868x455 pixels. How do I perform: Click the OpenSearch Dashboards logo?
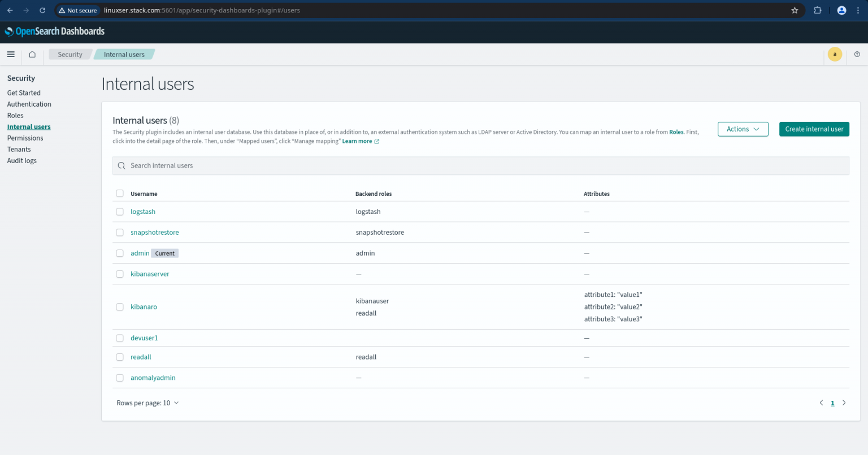(x=54, y=31)
